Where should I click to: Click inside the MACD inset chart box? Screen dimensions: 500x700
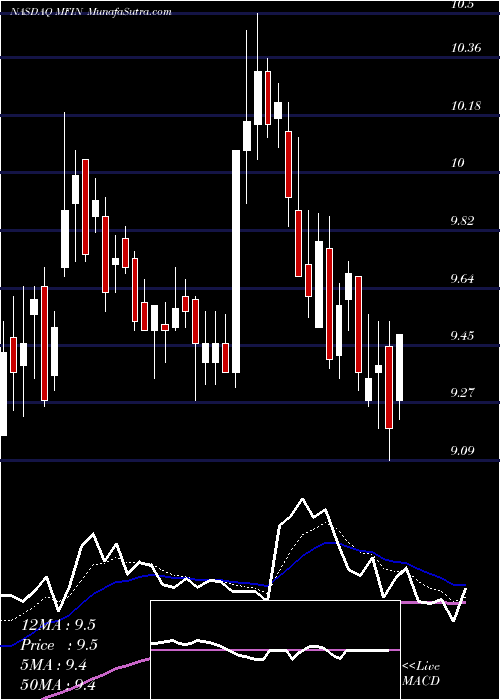275,650
